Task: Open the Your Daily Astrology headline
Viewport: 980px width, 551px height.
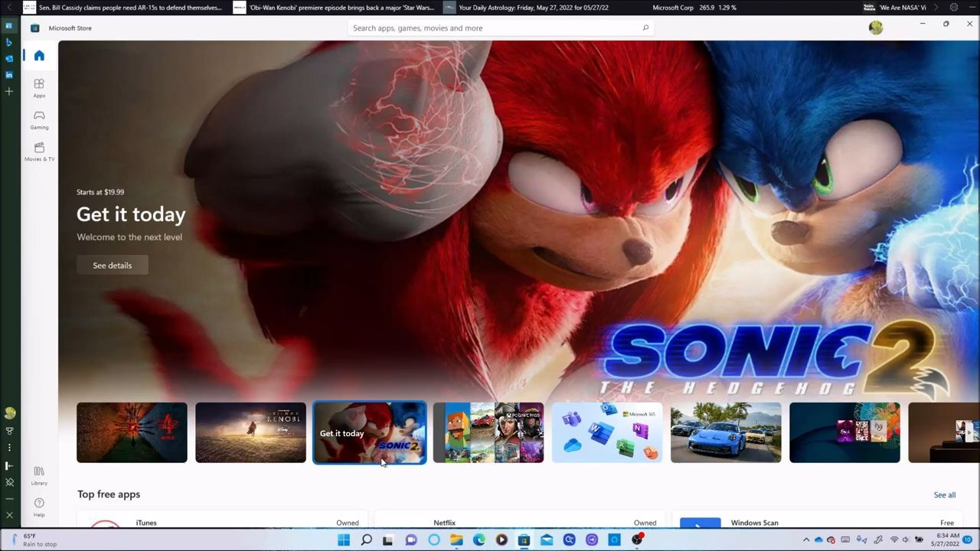Action: [526, 8]
